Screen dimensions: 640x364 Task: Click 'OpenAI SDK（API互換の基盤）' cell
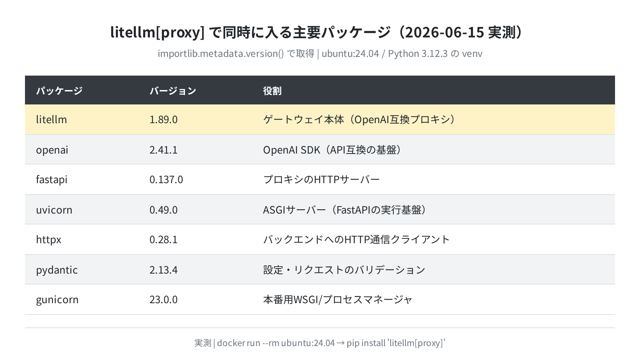[332, 150]
